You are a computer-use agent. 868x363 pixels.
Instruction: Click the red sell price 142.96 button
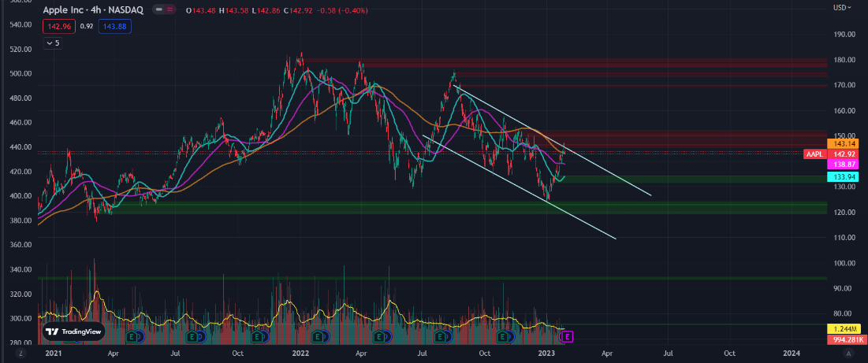point(60,25)
